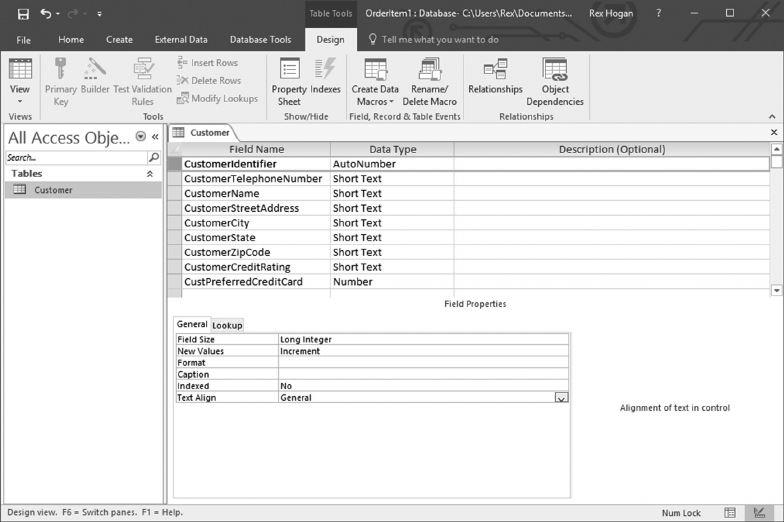Switch to the Home ribbon tab

(x=71, y=40)
